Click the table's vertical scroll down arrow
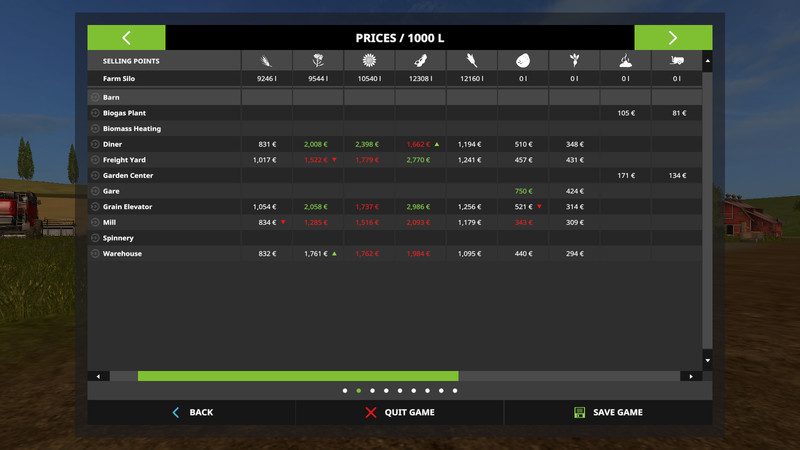Viewport: 800px width, 450px height. click(x=708, y=360)
